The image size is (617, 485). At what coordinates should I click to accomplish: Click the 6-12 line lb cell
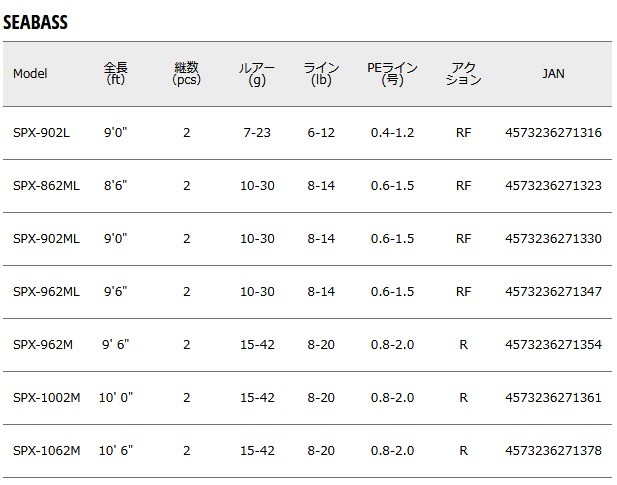coord(321,133)
